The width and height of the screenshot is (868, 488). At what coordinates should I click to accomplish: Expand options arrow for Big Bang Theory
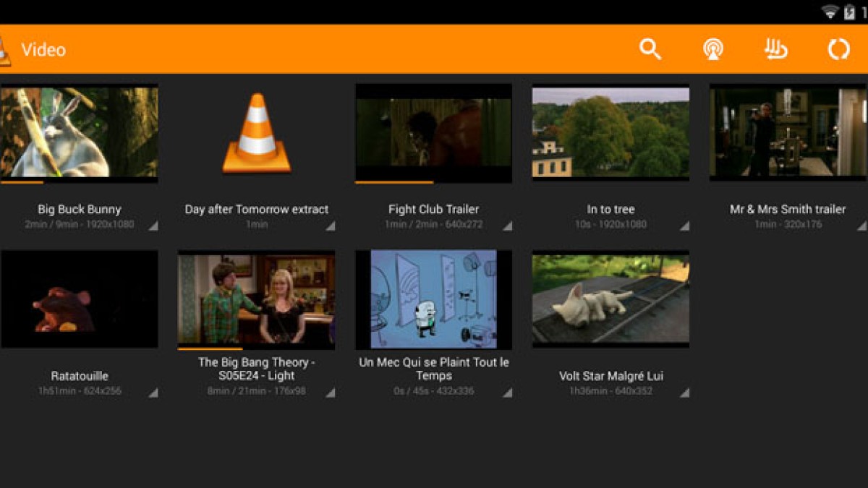(331, 393)
